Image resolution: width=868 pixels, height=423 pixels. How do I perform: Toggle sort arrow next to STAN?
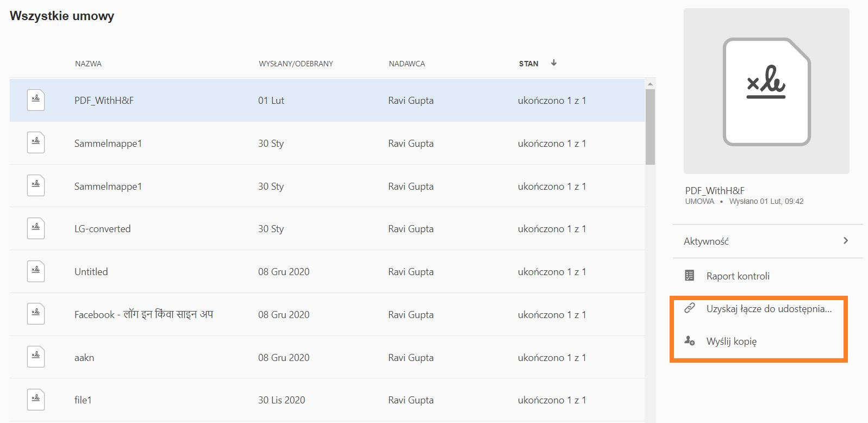554,63
